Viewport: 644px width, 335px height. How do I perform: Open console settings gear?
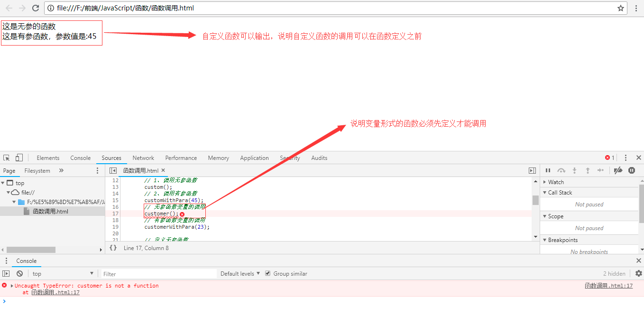click(x=638, y=273)
